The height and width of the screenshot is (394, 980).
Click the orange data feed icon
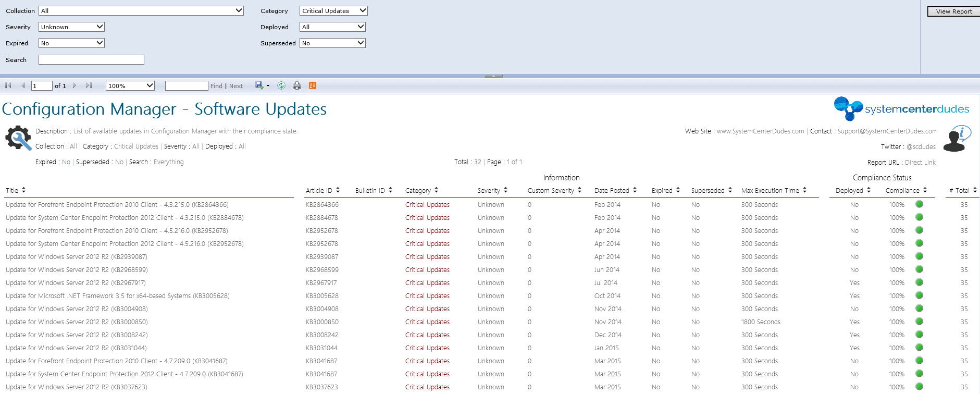pyautogui.click(x=313, y=85)
